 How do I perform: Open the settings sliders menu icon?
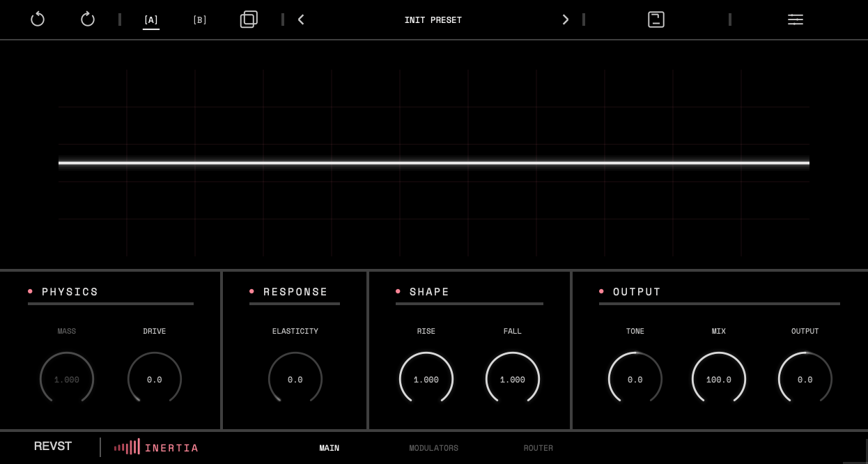point(796,20)
